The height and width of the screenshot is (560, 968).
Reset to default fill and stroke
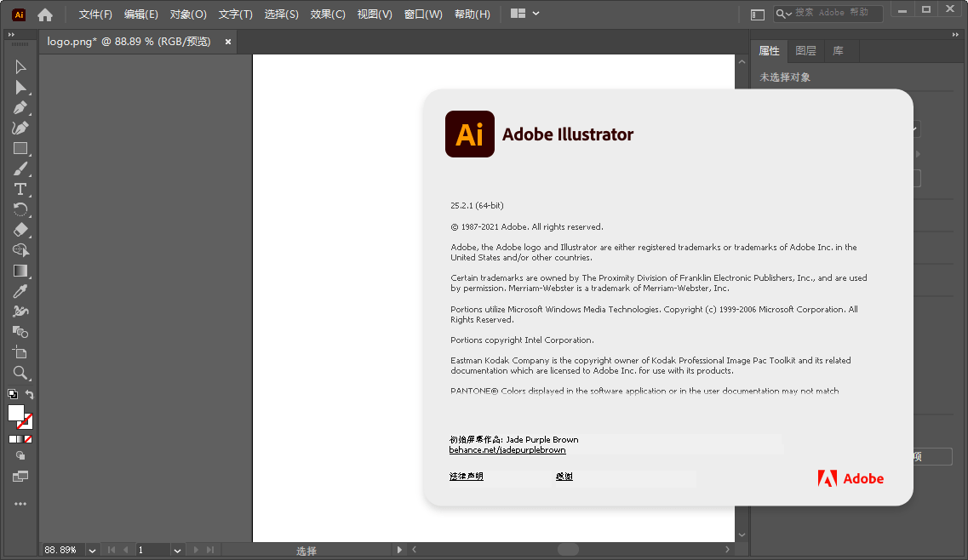12,394
